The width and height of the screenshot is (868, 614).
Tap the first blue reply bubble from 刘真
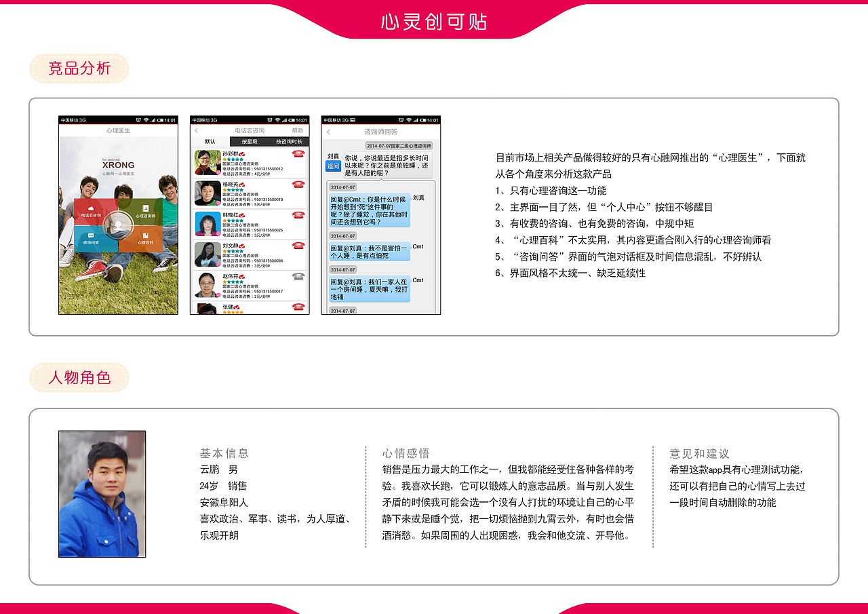coord(370,209)
